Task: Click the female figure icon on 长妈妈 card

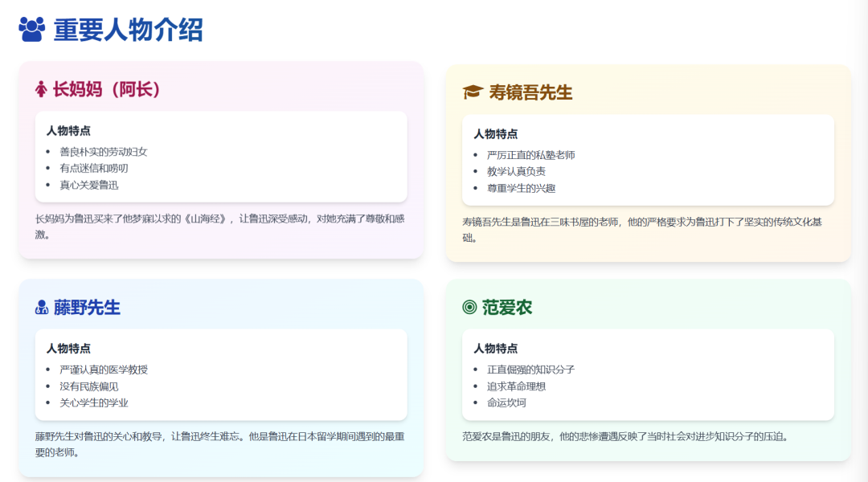Action: (x=42, y=88)
